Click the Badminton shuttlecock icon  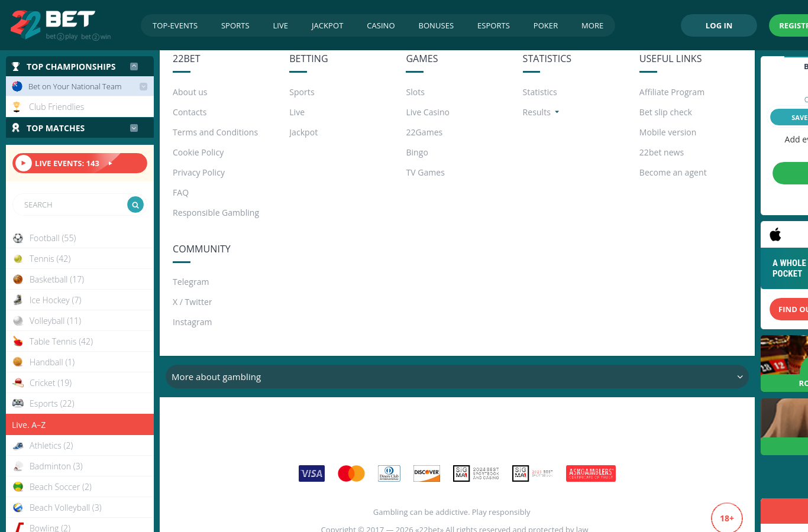tap(18, 466)
